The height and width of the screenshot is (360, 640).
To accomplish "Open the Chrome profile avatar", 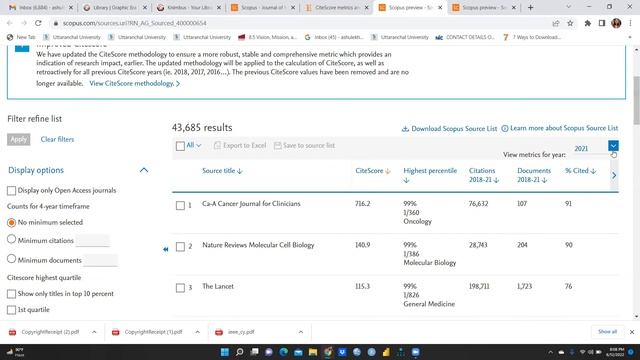I will click(616, 23).
